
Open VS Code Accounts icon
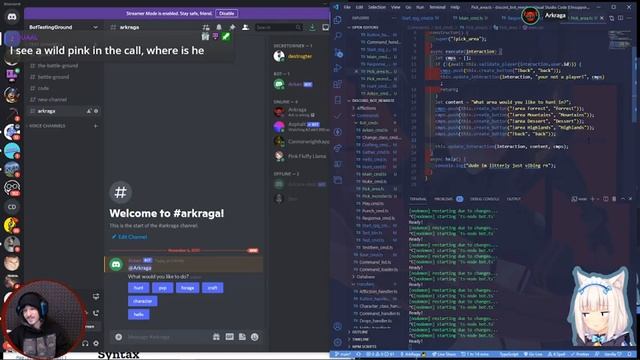tap(338, 327)
